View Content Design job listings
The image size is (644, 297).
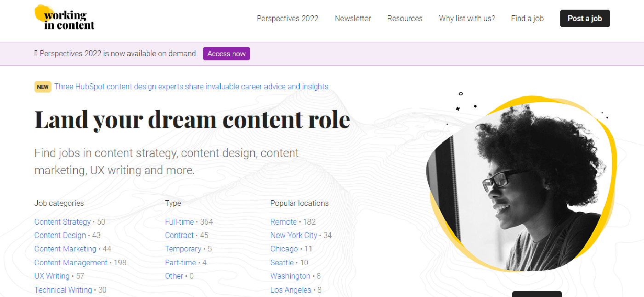coord(60,235)
